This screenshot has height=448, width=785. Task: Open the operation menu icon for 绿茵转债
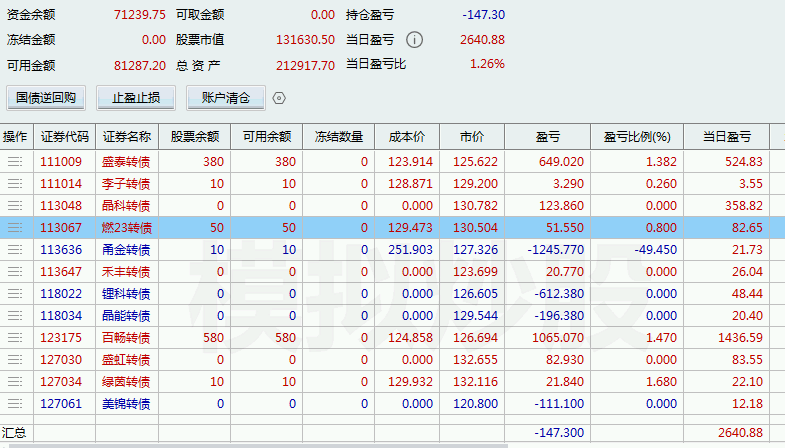click(x=15, y=382)
